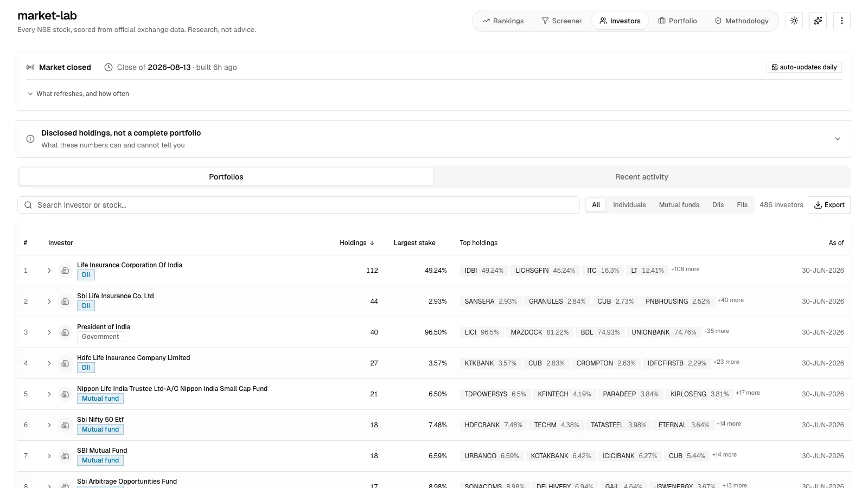Filter investors by FIIs

pos(742,205)
